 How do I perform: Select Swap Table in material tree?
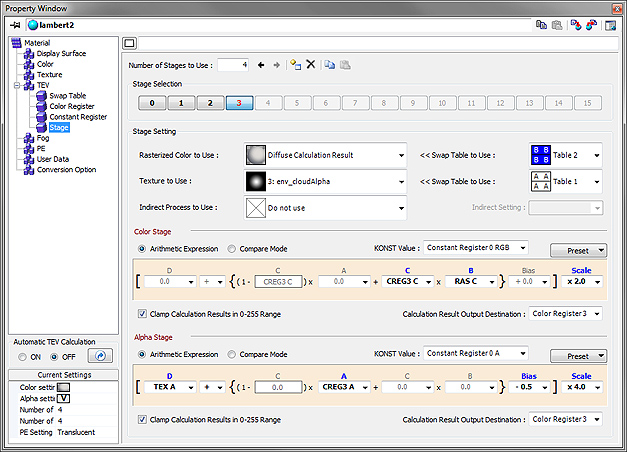click(x=69, y=95)
